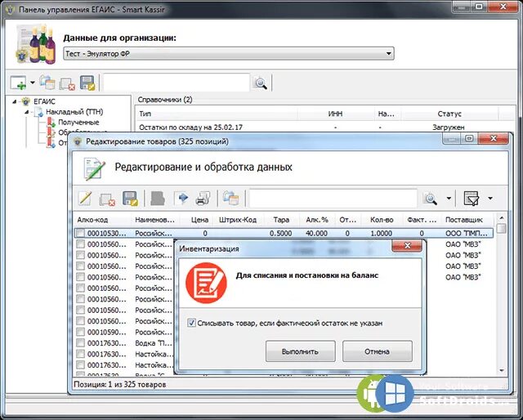Click the copy icon in editing toolbar
Viewport: 523px width, 420px height.
tap(230, 199)
